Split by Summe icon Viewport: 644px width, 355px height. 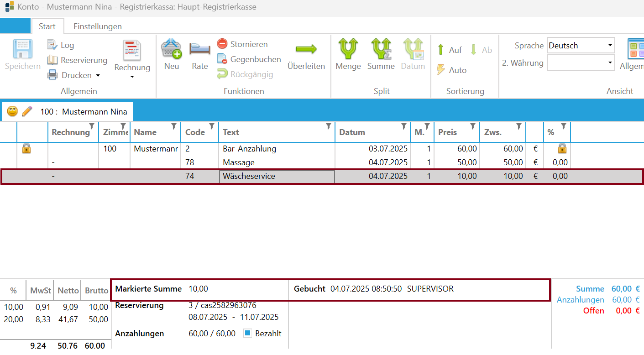click(x=381, y=49)
